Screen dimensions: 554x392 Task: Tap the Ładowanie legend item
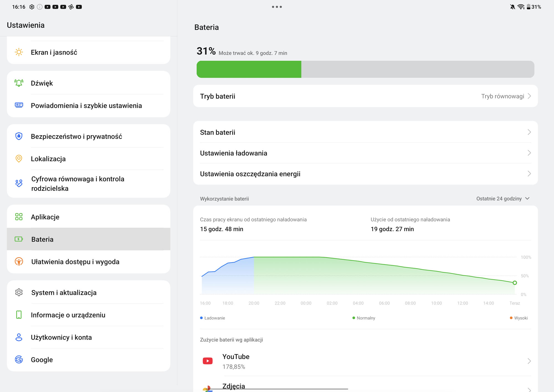[212, 318]
